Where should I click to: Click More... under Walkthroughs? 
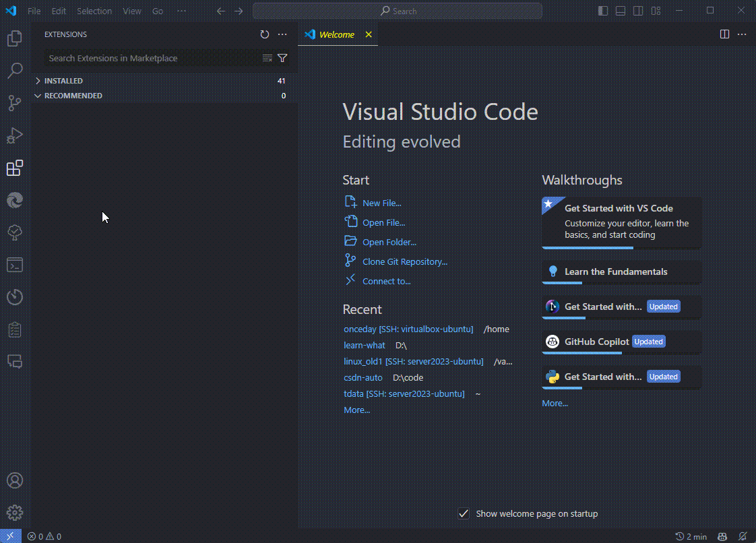point(555,403)
